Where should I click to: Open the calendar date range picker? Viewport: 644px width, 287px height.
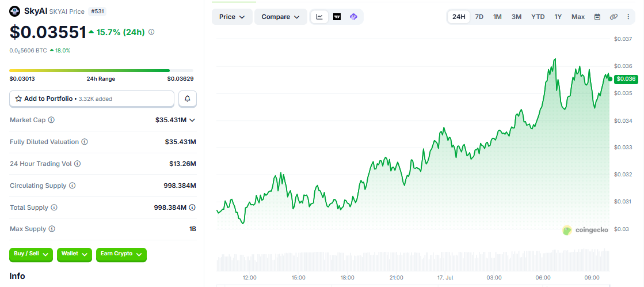point(597,17)
